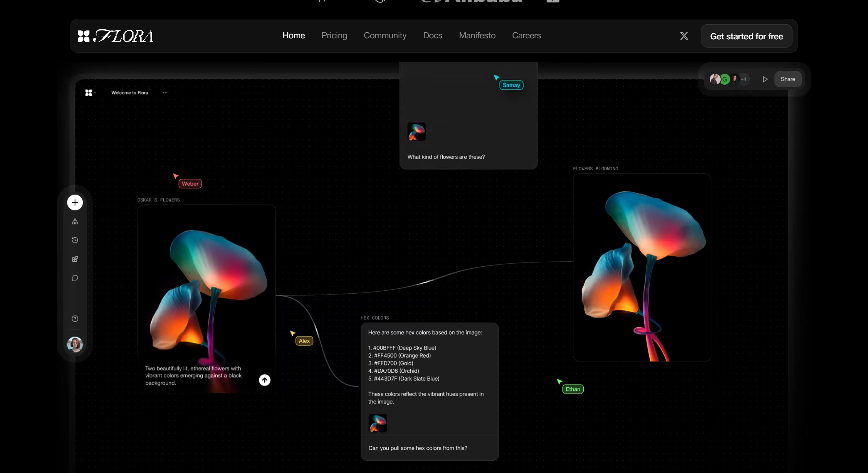Expand the +4 collaborators list
Screen dimensions: 868x473
click(744, 79)
